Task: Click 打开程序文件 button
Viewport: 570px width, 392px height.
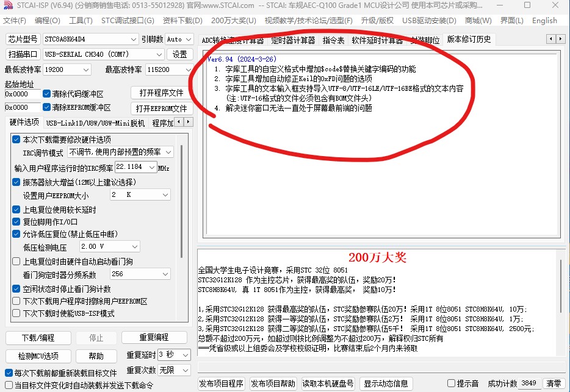Action: 161,93
